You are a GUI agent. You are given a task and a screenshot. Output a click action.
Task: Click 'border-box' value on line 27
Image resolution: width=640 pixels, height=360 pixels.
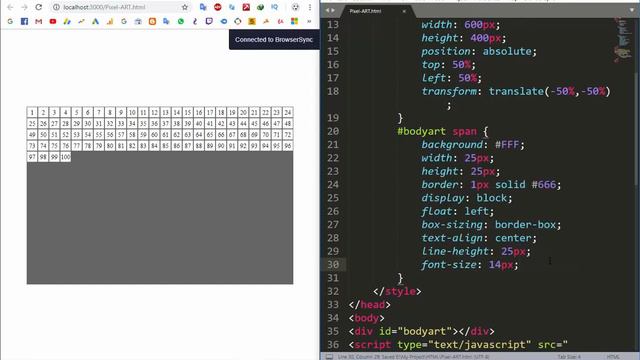point(525,224)
